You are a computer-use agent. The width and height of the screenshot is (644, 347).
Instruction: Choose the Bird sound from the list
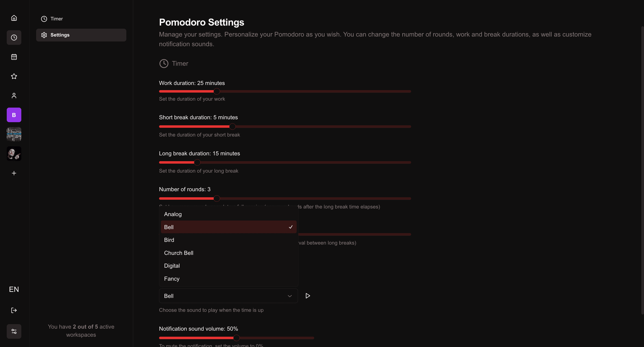click(228, 240)
